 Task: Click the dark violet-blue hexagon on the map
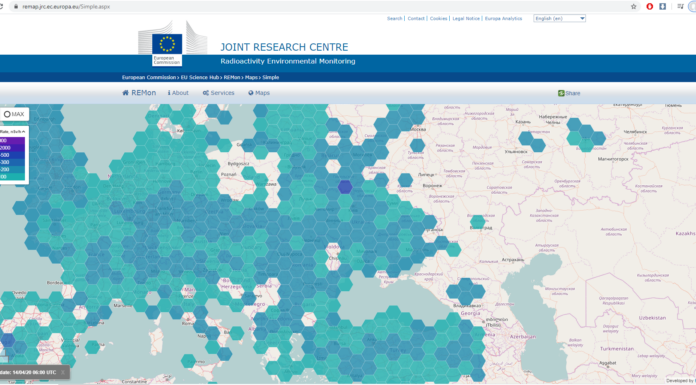[345, 187]
